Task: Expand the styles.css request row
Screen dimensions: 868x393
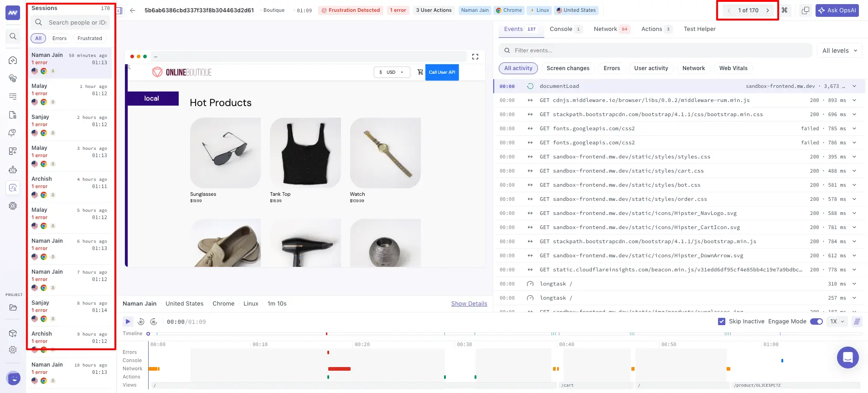Action: click(x=854, y=157)
